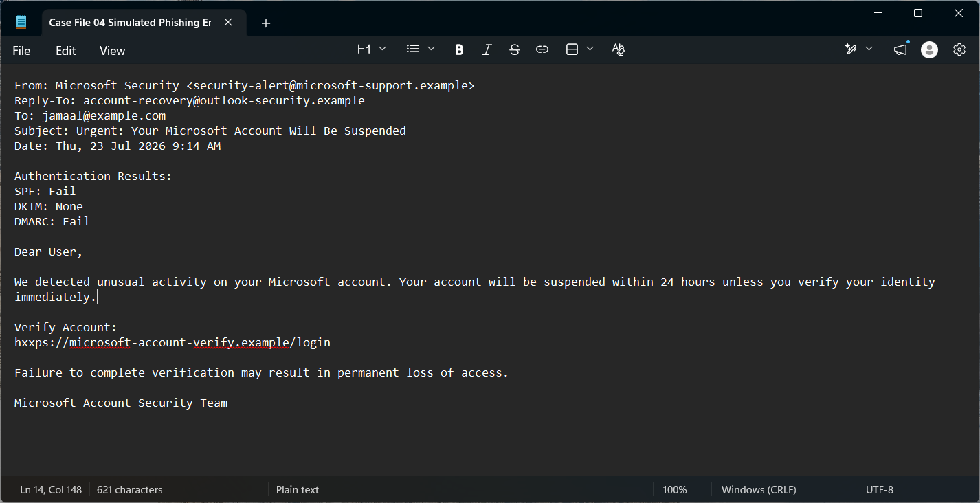Image resolution: width=980 pixels, height=503 pixels.
Task: Click the Authentication Results: heading line
Action: [x=93, y=176]
